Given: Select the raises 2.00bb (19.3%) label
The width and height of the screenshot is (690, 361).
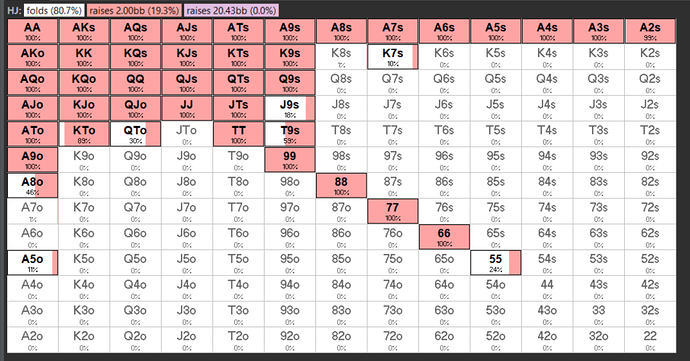Looking at the screenshot, I should coord(134,10).
